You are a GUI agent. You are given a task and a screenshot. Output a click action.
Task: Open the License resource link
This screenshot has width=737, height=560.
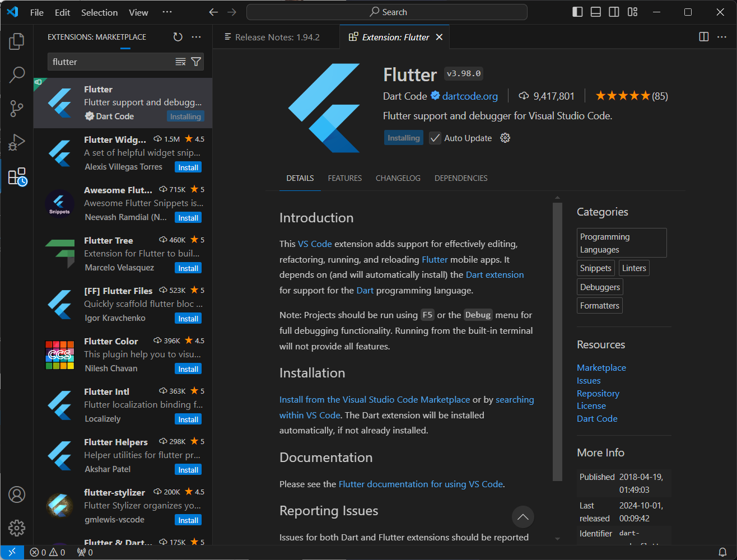(591, 405)
